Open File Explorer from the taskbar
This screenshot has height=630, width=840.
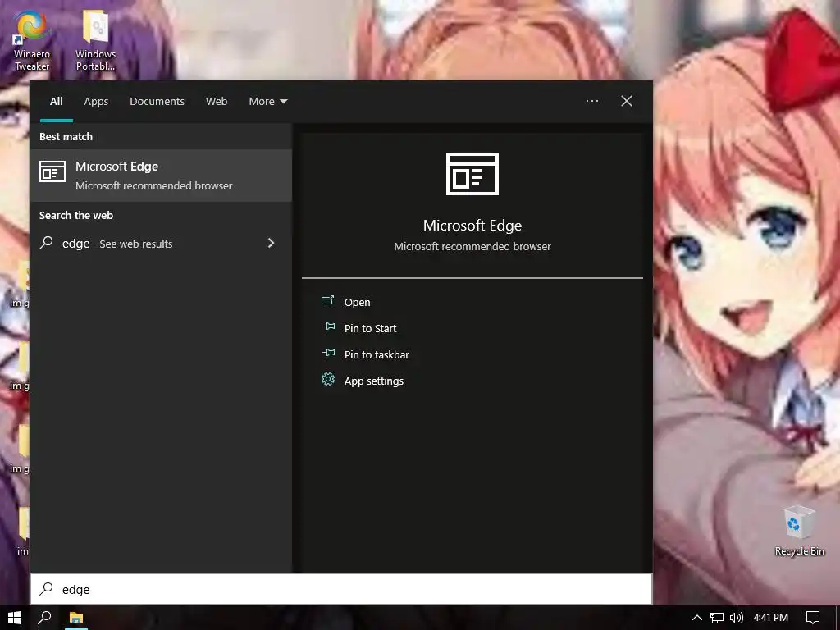point(76,618)
